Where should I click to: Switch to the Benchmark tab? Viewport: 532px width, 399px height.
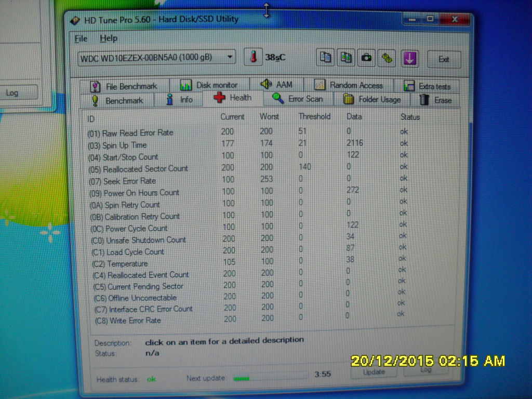(x=117, y=100)
